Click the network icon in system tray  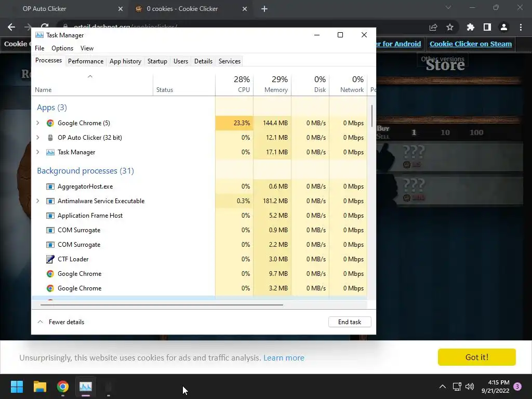(457, 387)
